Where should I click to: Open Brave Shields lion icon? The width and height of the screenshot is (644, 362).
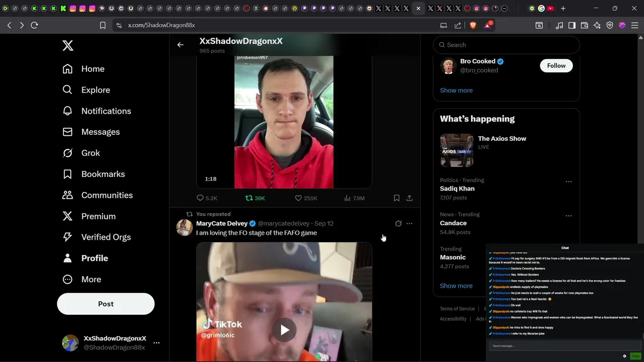point(473,25)
